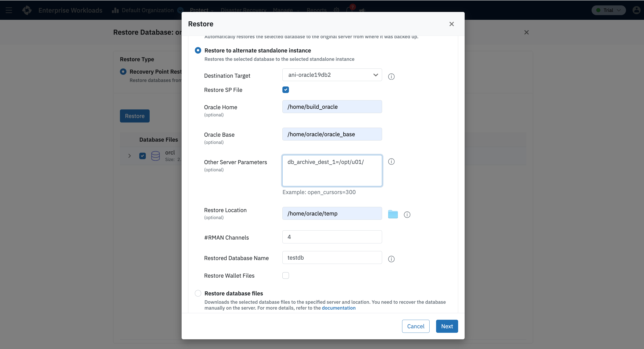
Task: Click info icon next to Destination Target
Action: (x=391, y=77)
